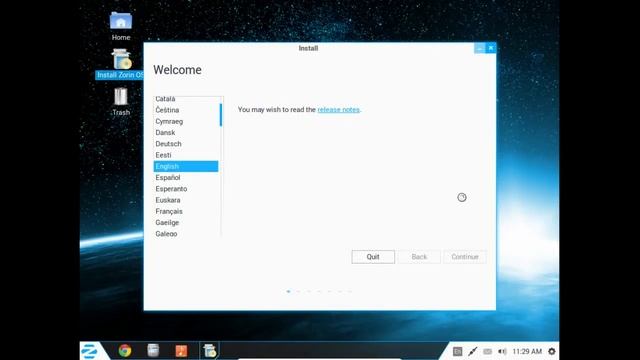Open the battery tray indicator
Screen dimensions: 640x360
pyautogui.click(x=487, y=351)
